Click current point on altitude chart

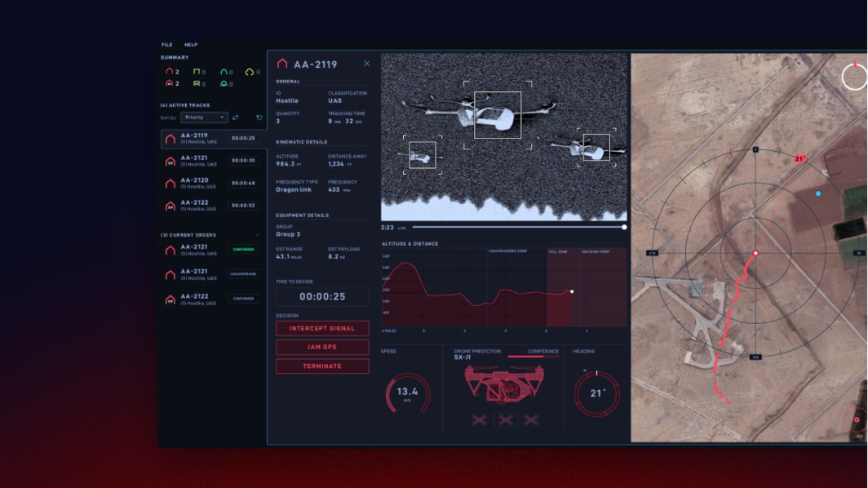point(572,291)
